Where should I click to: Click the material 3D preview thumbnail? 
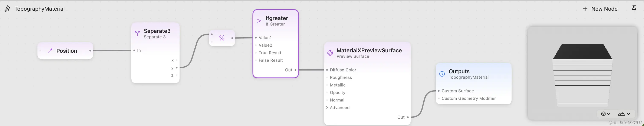click(x=582, y=73)
